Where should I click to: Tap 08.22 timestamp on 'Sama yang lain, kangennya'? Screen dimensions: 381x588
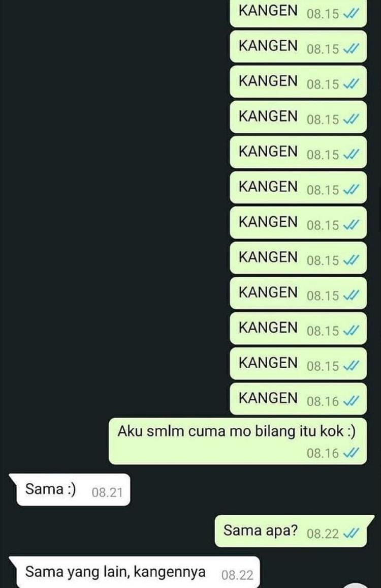(237, 575)
